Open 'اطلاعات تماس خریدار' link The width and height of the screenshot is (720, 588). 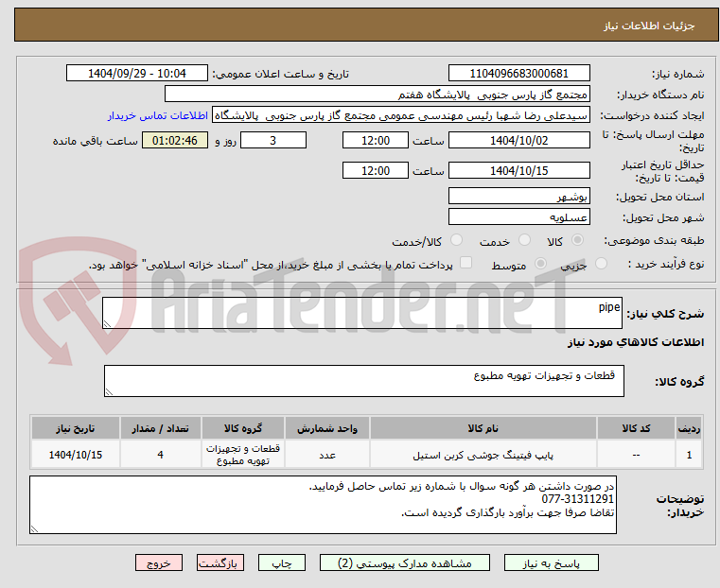[158, 115]
